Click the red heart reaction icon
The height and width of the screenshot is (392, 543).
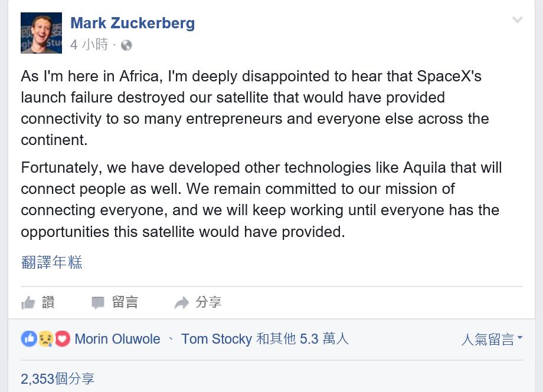[x=63, y=339]
